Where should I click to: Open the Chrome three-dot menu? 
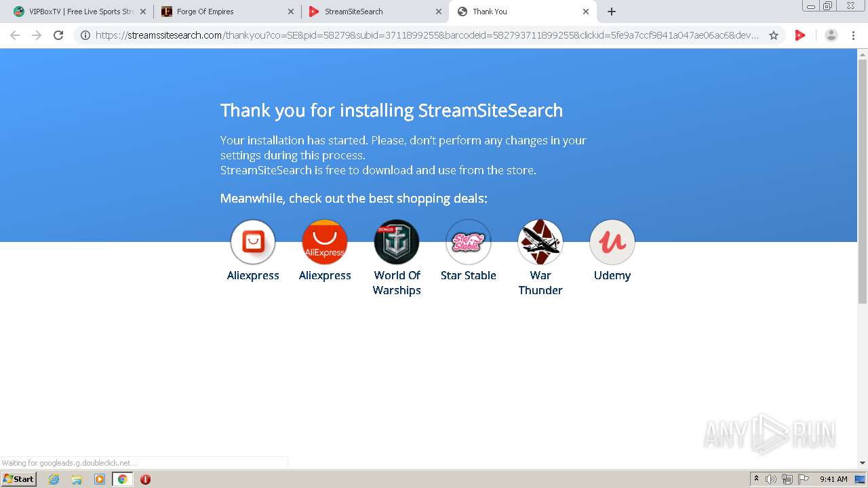pos(854,35)
